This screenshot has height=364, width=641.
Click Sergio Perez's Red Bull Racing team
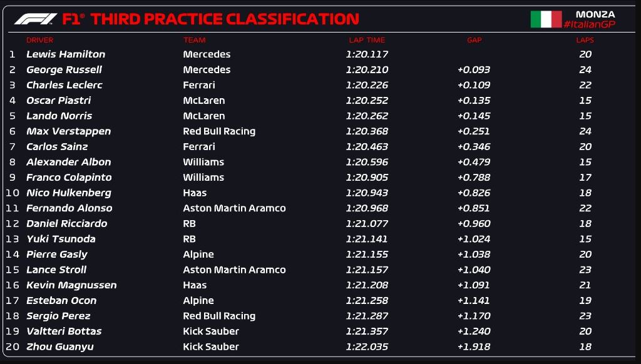[x=219, y=316]
